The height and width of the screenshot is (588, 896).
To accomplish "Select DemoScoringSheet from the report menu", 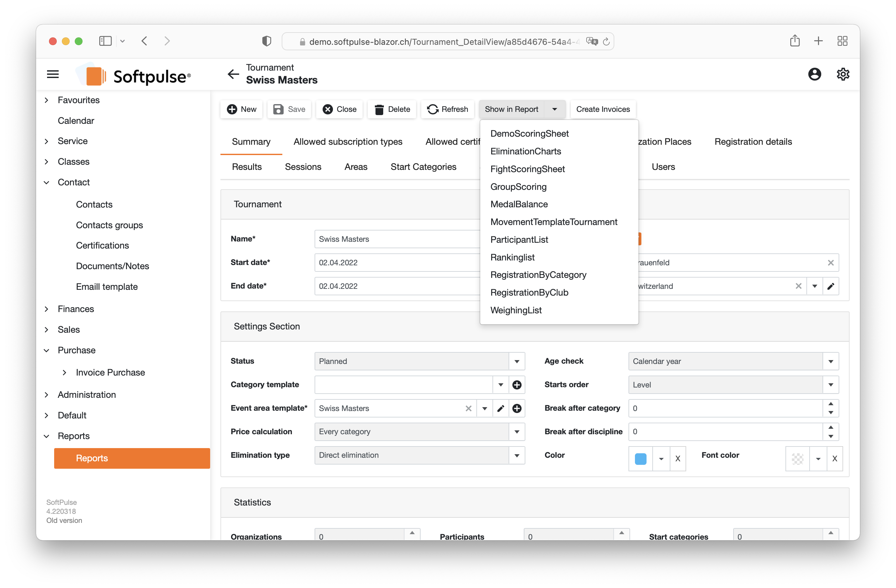I will point(529,134).
